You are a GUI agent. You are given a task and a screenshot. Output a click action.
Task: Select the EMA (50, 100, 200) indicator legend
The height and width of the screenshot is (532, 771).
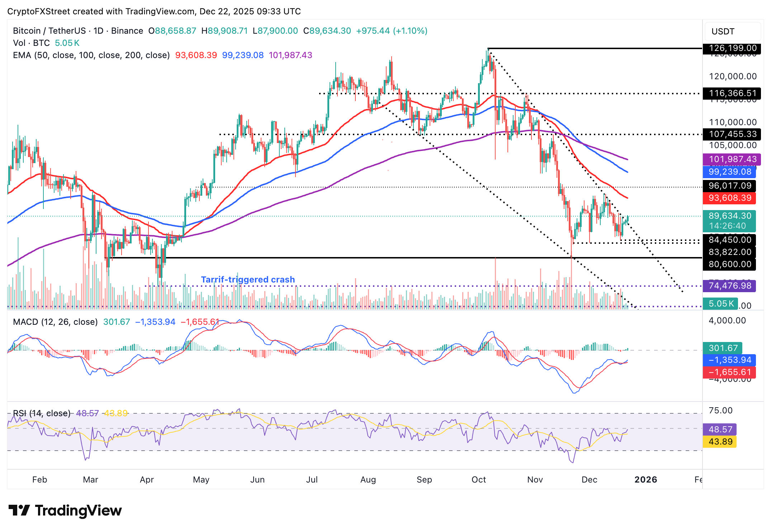coord(90,56)
